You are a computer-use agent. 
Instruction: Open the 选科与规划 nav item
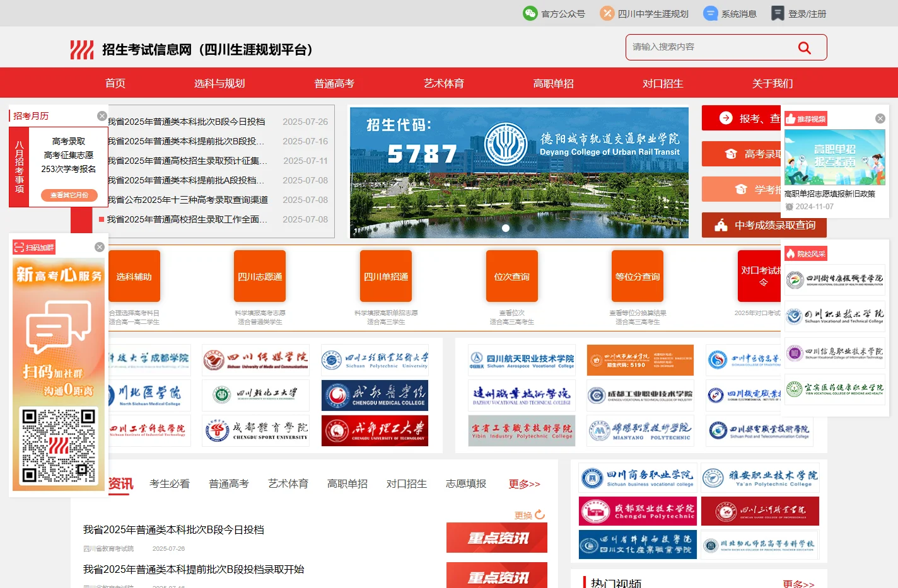[x=219, y=83]
